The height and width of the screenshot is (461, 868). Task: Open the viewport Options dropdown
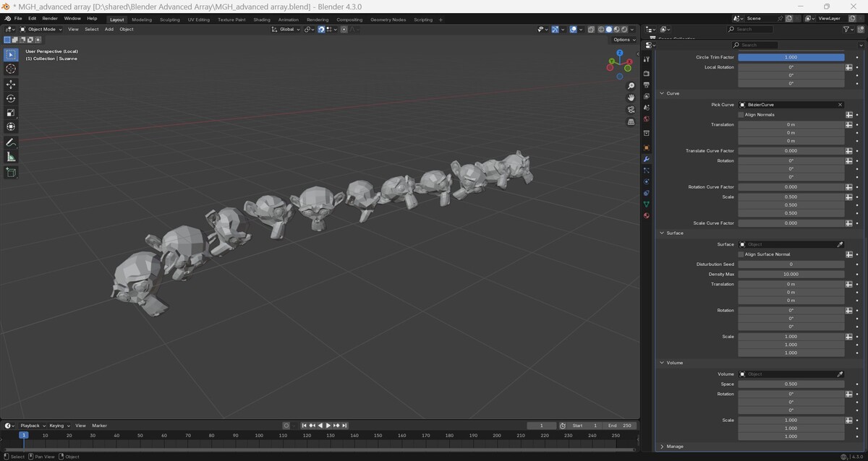coord(624,40)
